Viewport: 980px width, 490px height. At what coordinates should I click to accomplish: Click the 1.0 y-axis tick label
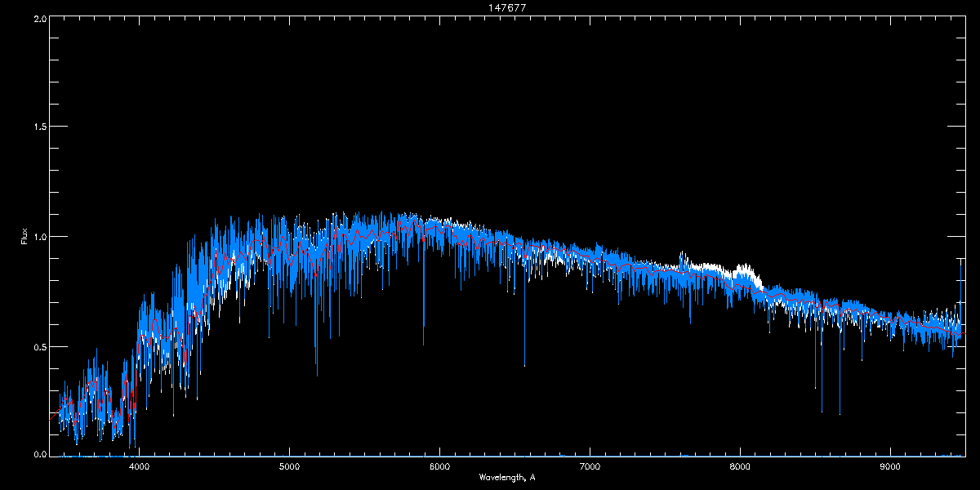click(39, 237)
